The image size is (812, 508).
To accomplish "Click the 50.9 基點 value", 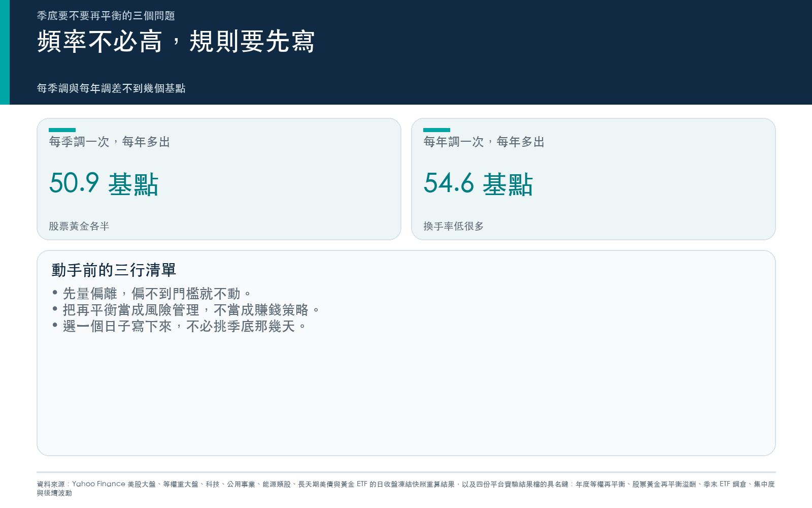I will pyautogui.click(x=104, y=183).
